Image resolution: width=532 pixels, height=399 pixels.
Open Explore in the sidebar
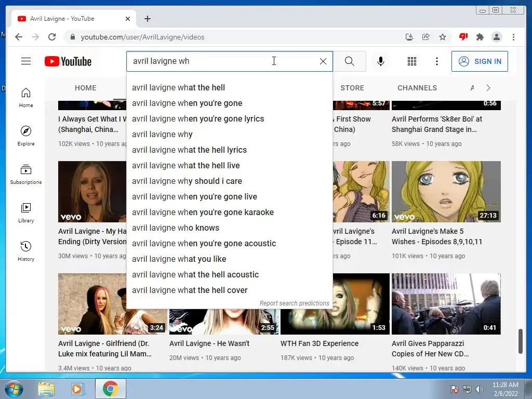26,136
